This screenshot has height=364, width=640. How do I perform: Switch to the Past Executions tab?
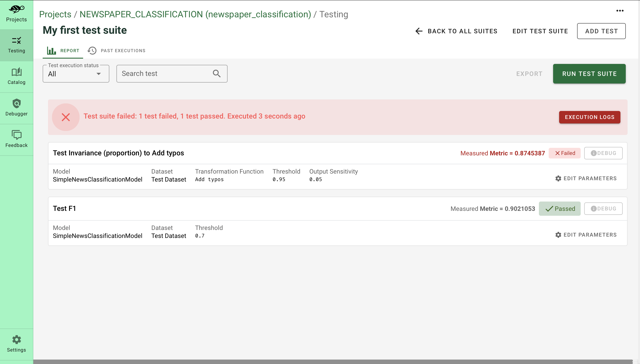[116, 51]
